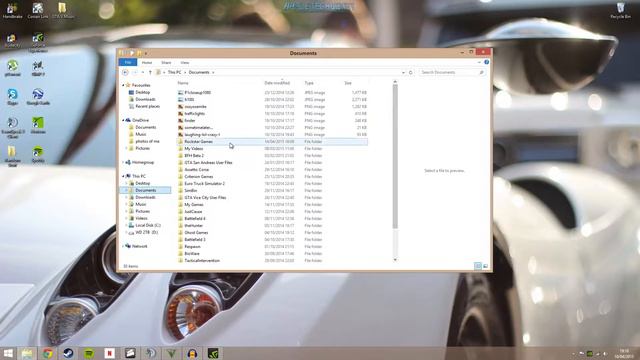The image size is (640, 360).
Task: Open µTorrent desktop shortcut
Action: 12,68
